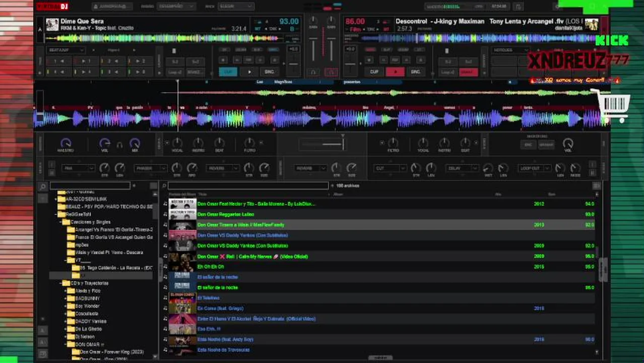Click the right deck VOCAL stem knob

tap(423, 143)
